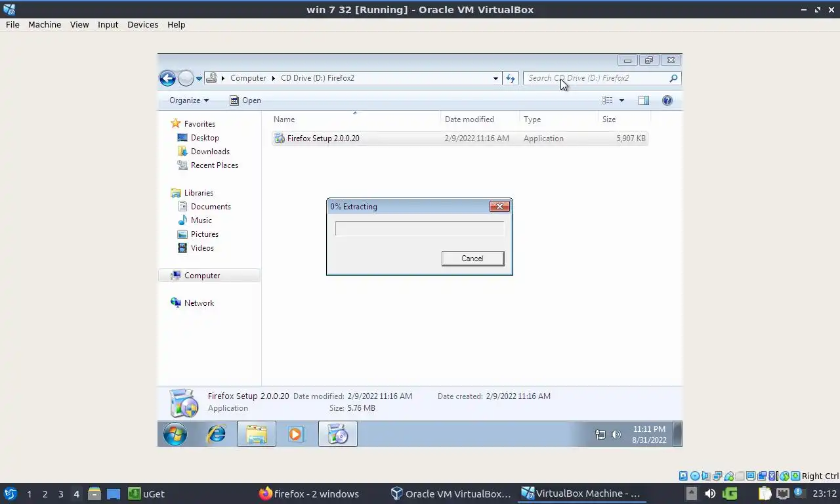The width and height of the screenshot is (840, 504).
Task: Launch Internet Explorer from Windows taskbar
Action: pos(217,434)
